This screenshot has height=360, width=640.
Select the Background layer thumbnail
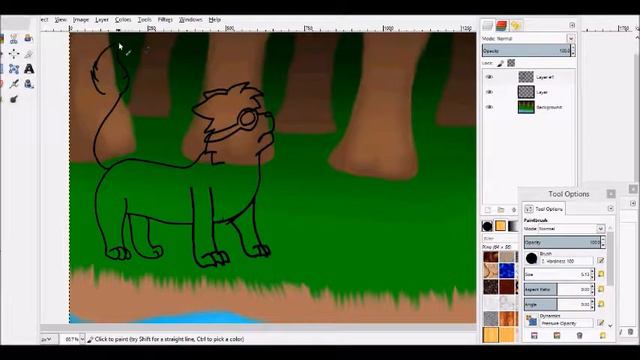tap(526, 107)
